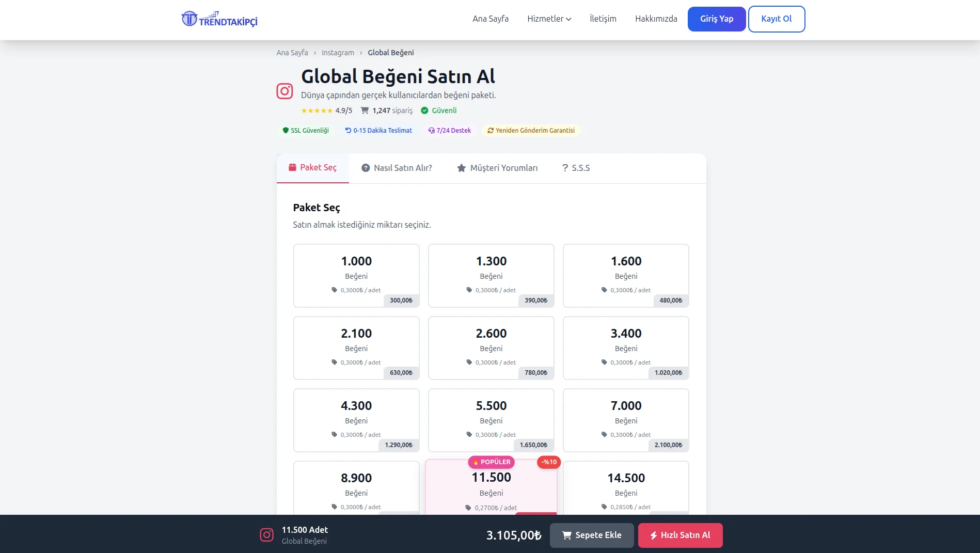This screenshot has height=553, width=980.
Task: Expand the Hizmetler dropdown menu
Action: (x=549, y=19)
